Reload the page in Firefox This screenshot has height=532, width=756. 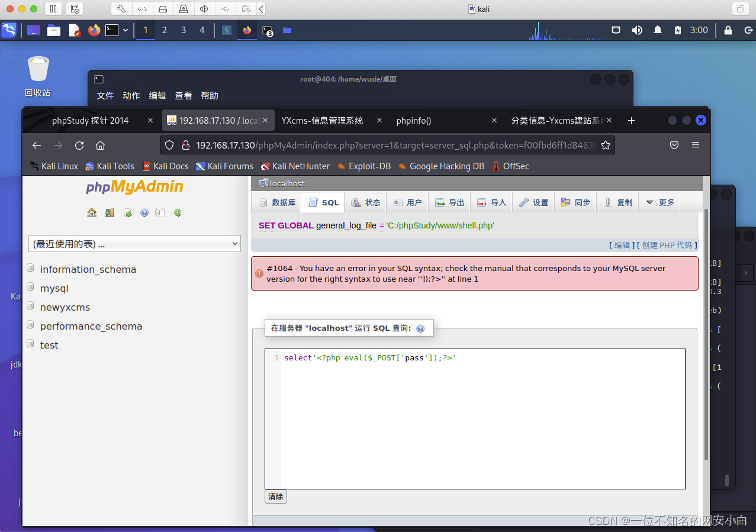click(x=79, y=145)
